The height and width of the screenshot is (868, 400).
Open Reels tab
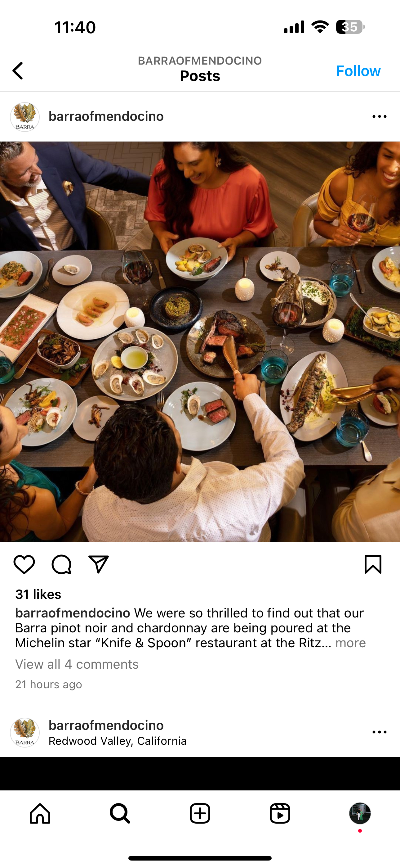click(280, 813)
